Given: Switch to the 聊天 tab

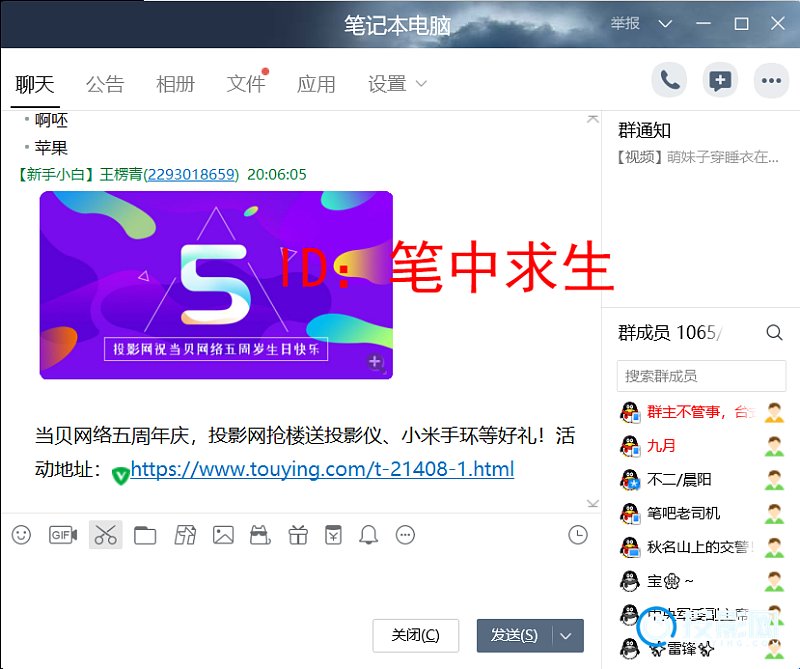Looking at the screenshot, I should click(35, 84).
